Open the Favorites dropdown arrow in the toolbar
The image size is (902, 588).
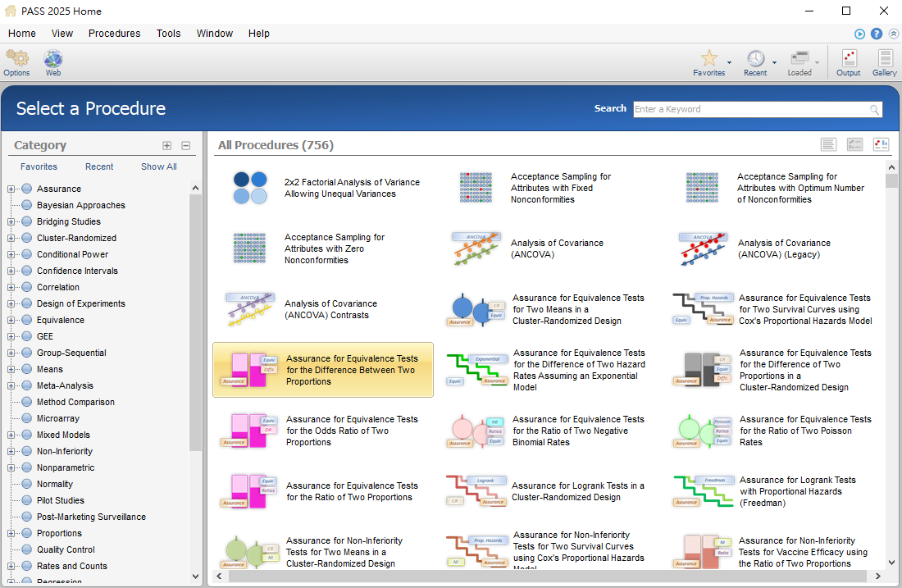click(x=729, y=62)
